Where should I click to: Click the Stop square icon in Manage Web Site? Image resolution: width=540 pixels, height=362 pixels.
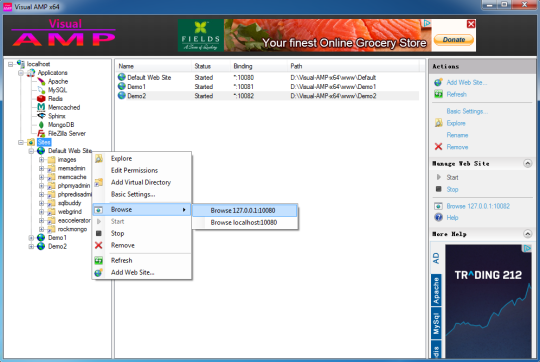click(438, 189)
